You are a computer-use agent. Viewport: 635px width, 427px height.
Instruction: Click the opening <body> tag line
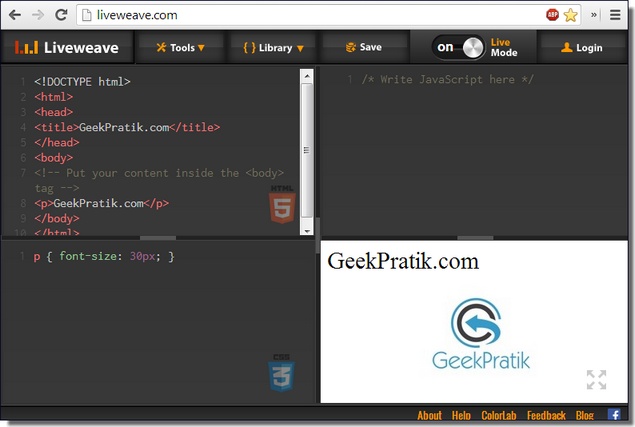tap(53, 158)
